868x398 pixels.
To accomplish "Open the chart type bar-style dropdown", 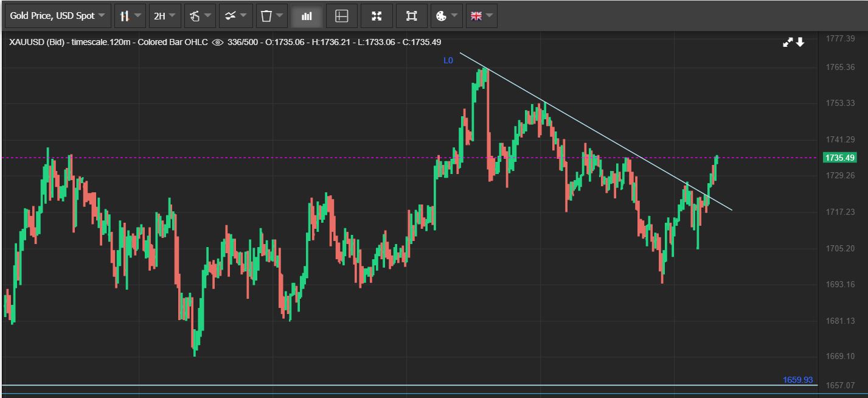I will pyautogui.click(x=130, y=16).
